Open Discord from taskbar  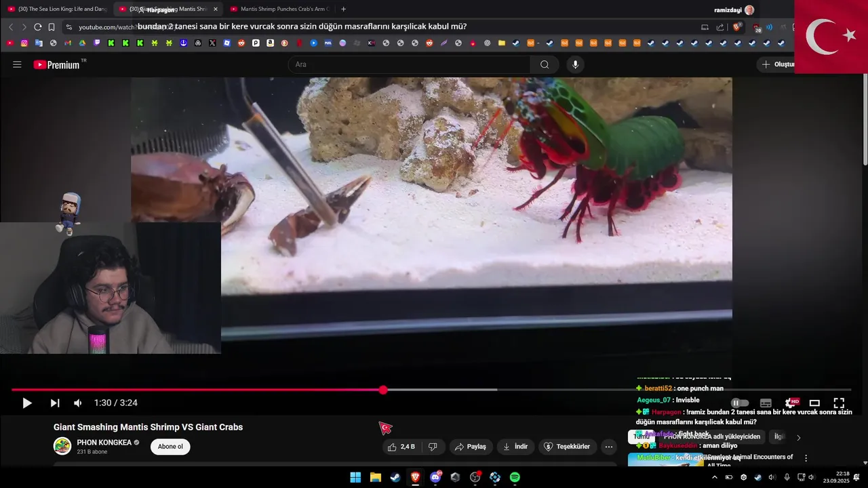coord(435,477)
